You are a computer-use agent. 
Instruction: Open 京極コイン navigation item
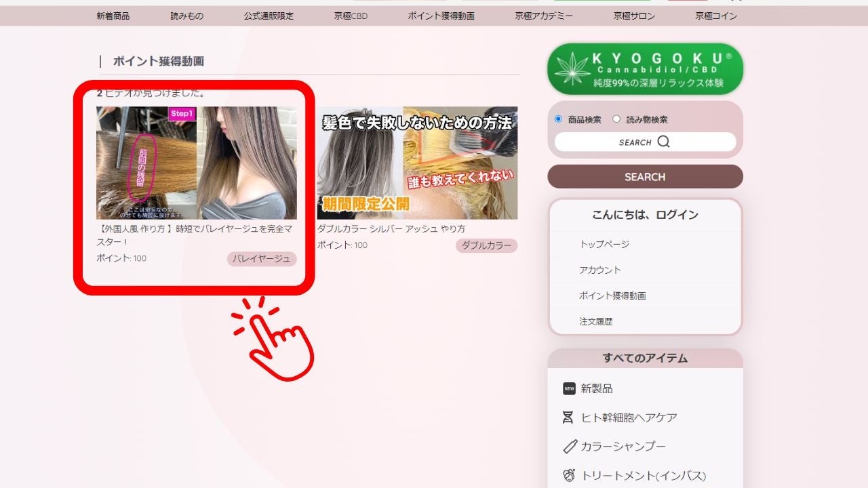[x=716, y=16]
